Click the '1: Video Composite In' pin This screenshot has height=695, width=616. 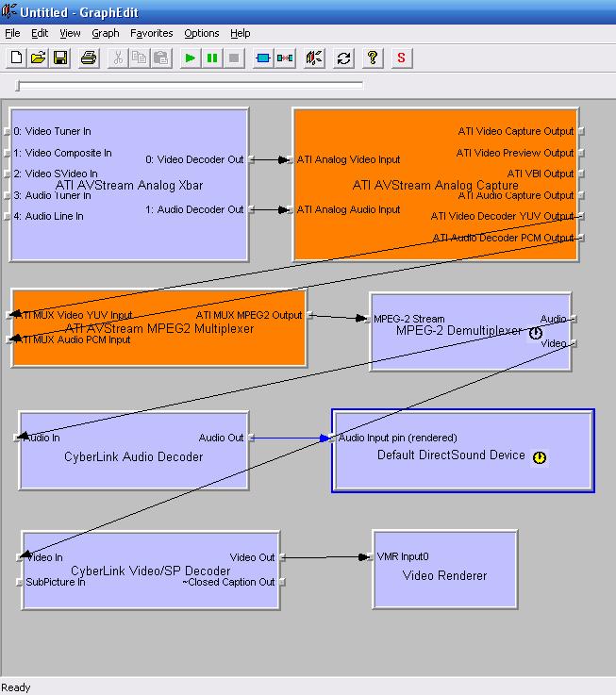62,153
